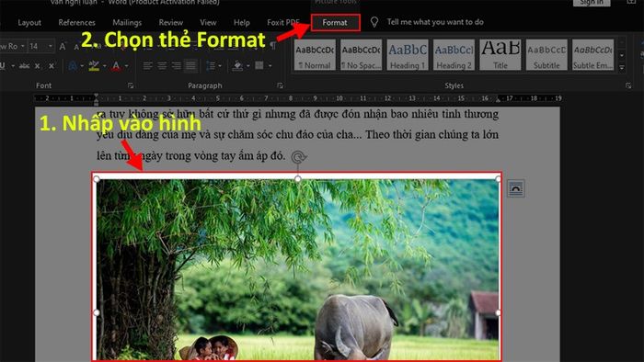Viewport: 644px width, 362px height.
Task: Expand the Styles gallery More button
Action: pyautogui.click(x=622, y=68)
